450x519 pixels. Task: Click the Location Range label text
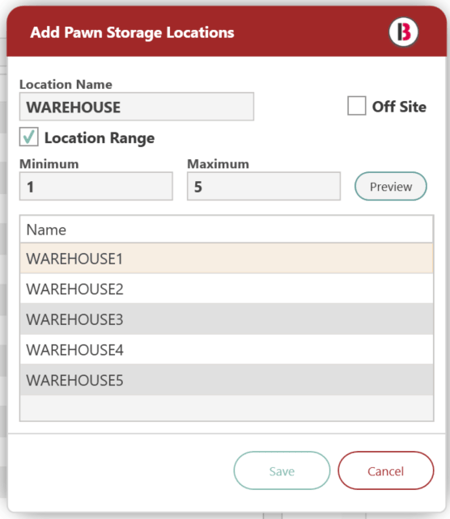point(99,138)
